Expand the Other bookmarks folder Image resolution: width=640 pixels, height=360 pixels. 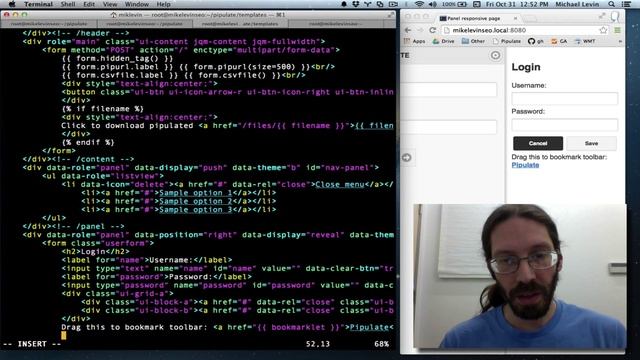pos(473,41)
